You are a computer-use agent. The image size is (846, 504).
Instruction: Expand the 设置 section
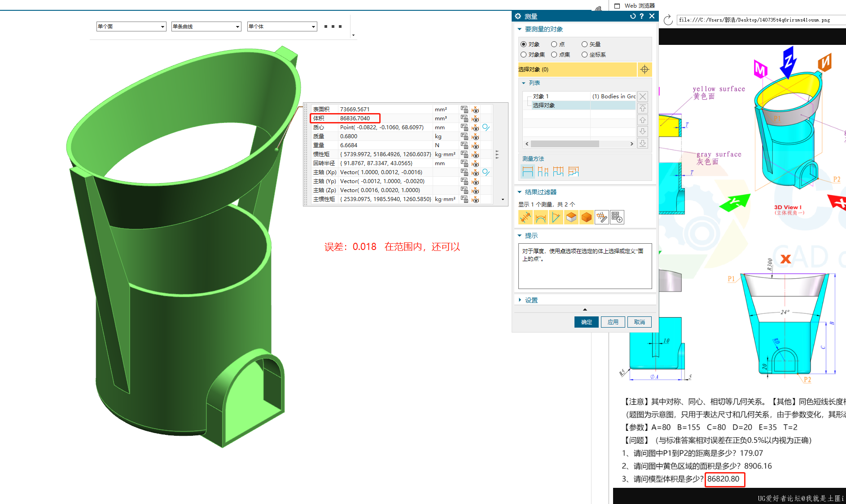(x=520, y=300)
